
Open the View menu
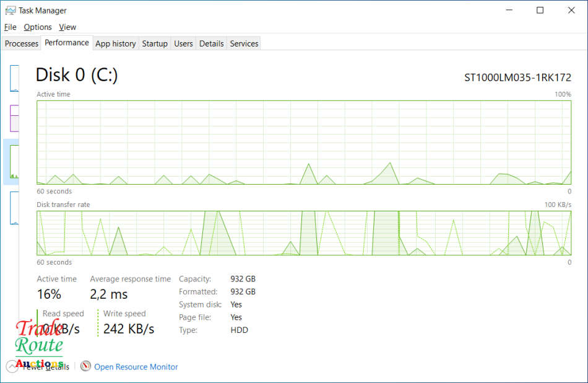click(x=67, y=27)
